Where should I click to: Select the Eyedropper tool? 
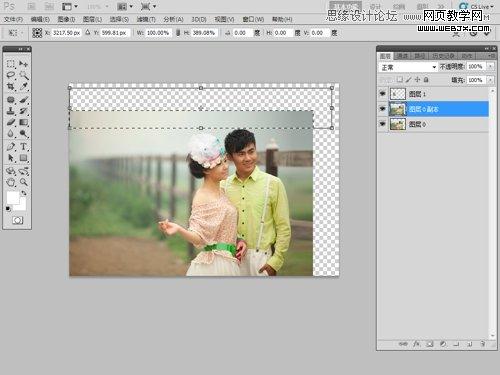point(23,87)
